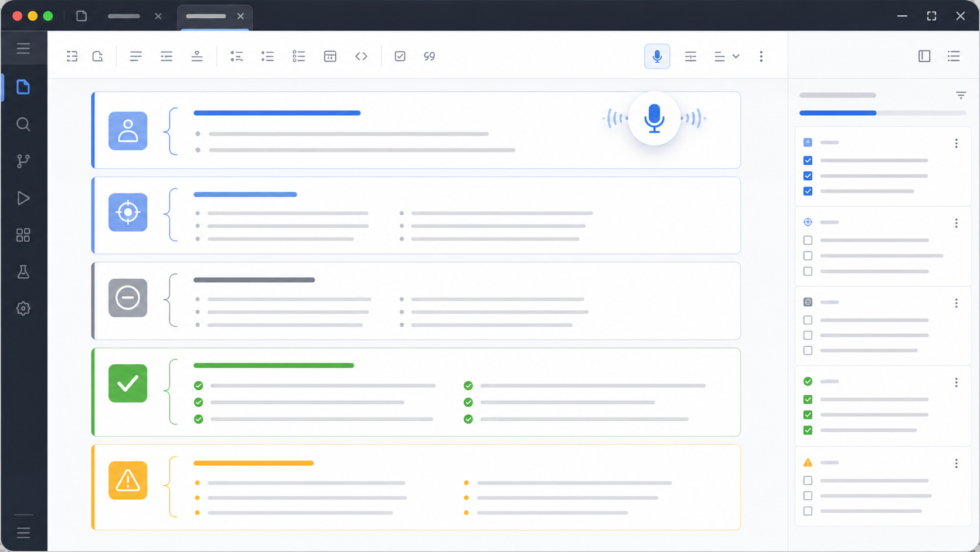
Task: Open three-dot menu for target group
Action: tap(956, 223)
